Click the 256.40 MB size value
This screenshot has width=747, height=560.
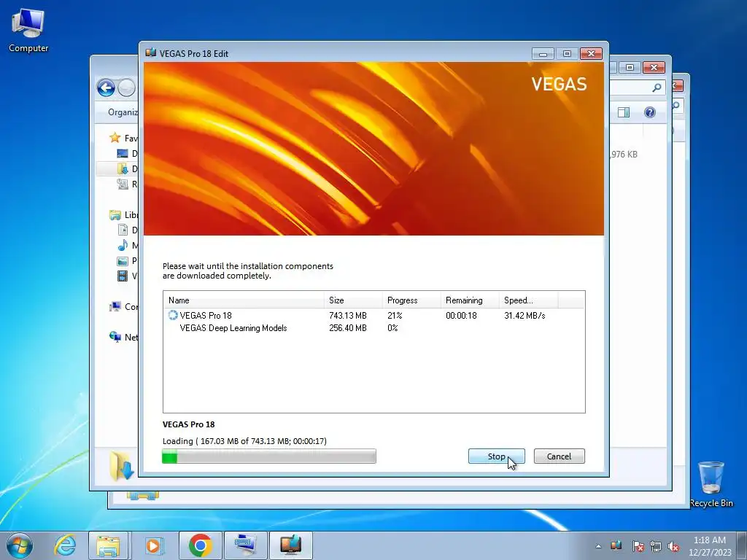[348, 327]
